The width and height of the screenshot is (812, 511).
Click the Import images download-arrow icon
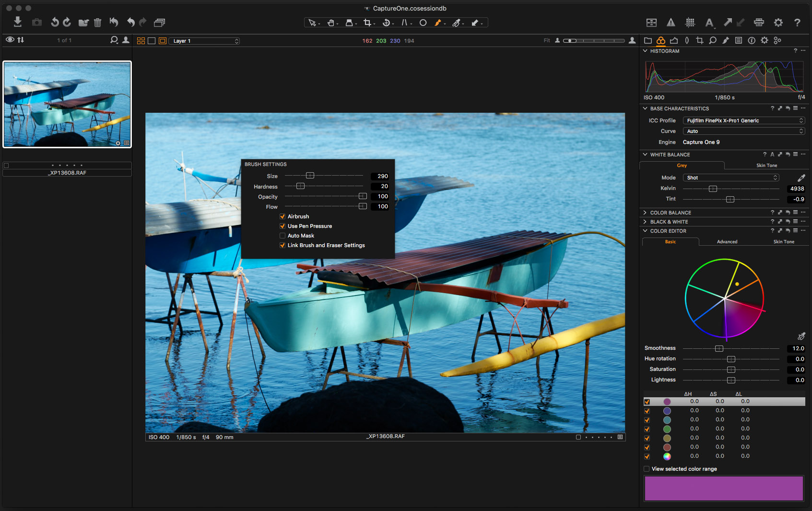point(18,22)
